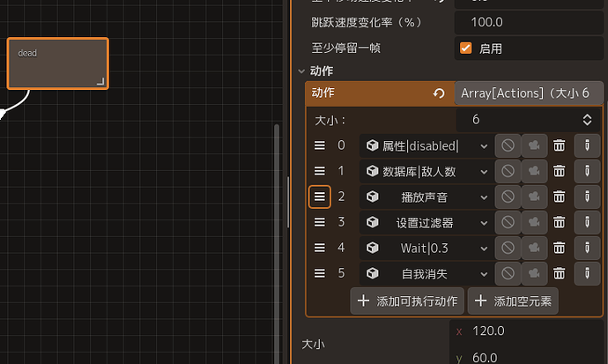Click the 添加可执行动作 button
608x364 pixels.
(x=407, y=301)
